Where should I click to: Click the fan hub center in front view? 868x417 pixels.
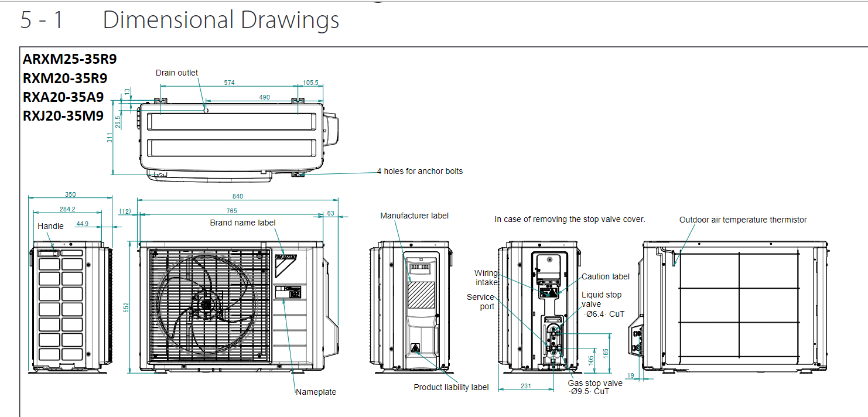point(206,305)
